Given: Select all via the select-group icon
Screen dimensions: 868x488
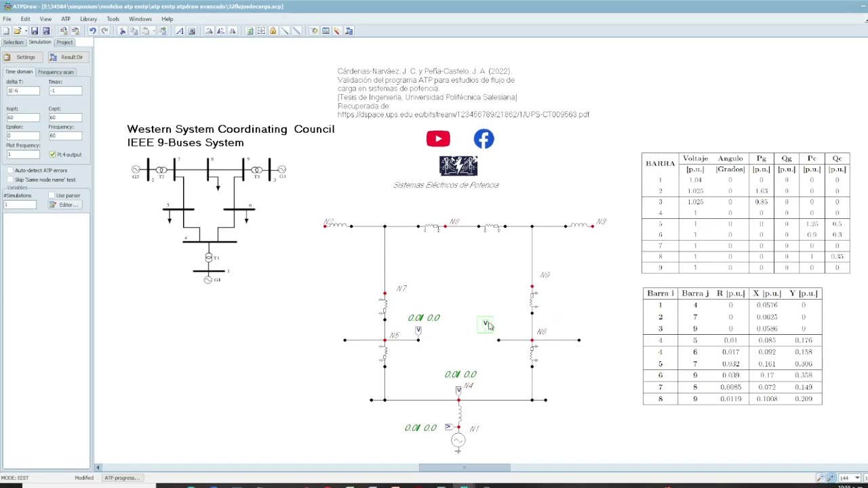Looking at the screenshot, I should click(x=261, y=30).
